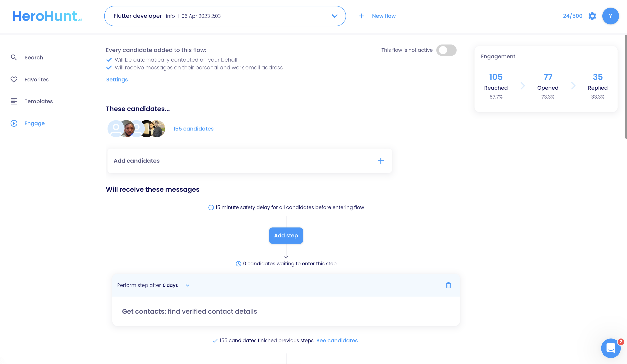Click info next to Flutter developer
Viewport: 627px width, 364px height.
(170, 16)
